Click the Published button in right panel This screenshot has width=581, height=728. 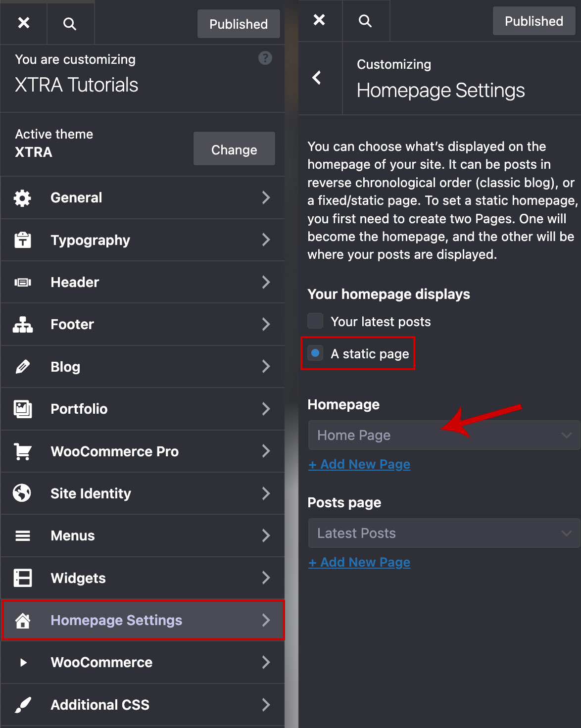tap(533, 21)
